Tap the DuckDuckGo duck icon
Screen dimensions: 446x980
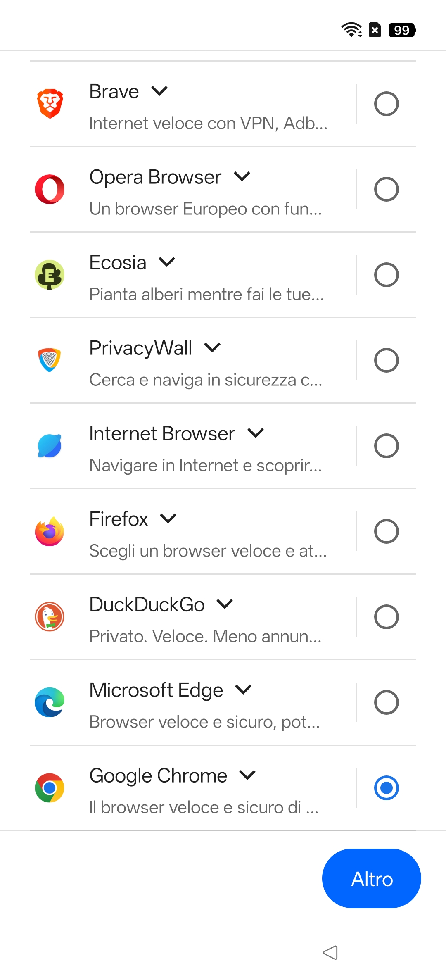point(50,617)
